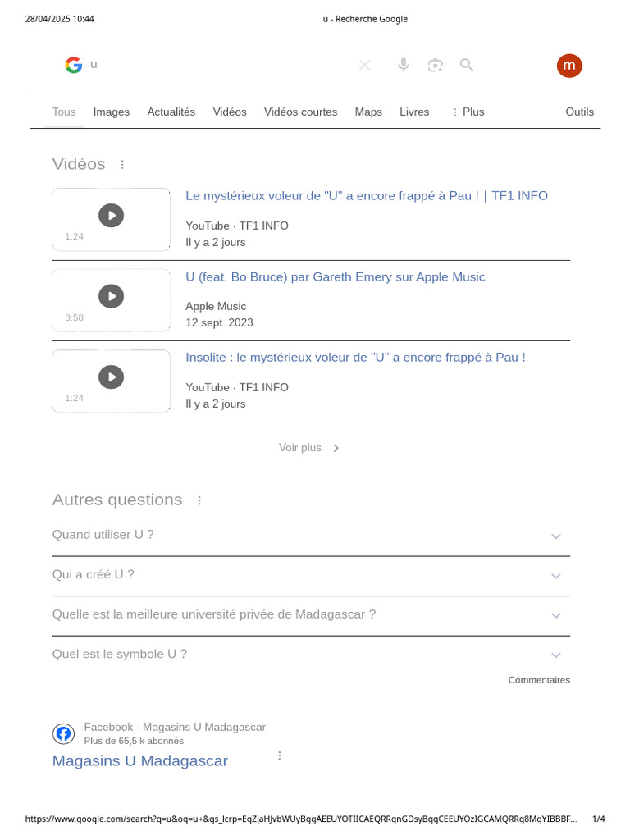This screenshot has width=630, height=840.
Task: Open the account avatar 'm'
Action: coord(568,66)
